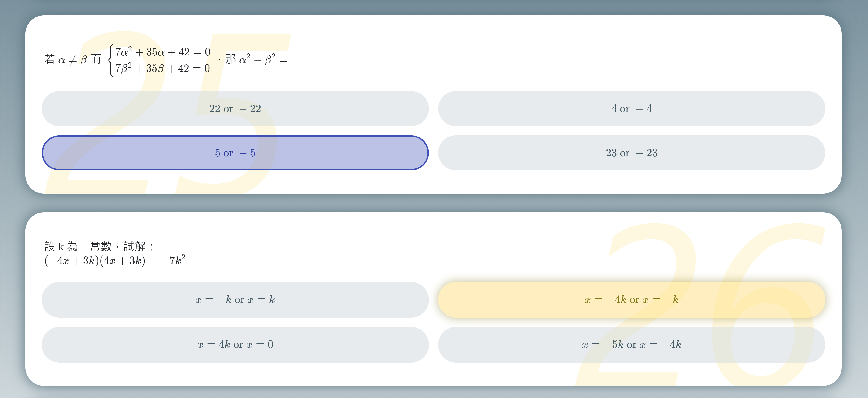Viewport: 868px width, 398px height.
Task: Choose the "4 or −4" option
Action: [x=632, y=109]
